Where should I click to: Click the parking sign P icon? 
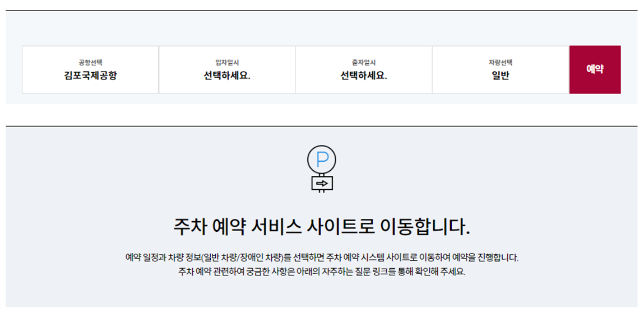click(322, 169)
